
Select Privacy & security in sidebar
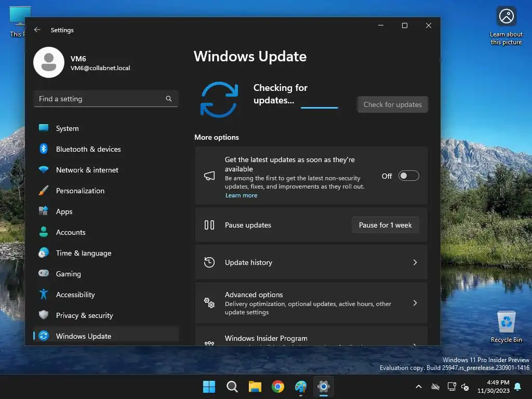[106, 315]
